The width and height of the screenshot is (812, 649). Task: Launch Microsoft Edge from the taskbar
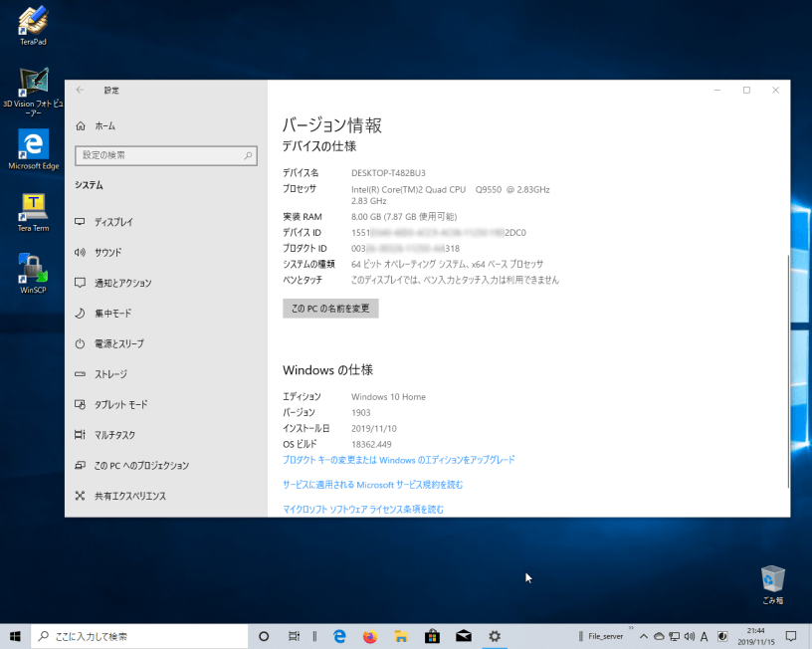click(x=337, y=636)
